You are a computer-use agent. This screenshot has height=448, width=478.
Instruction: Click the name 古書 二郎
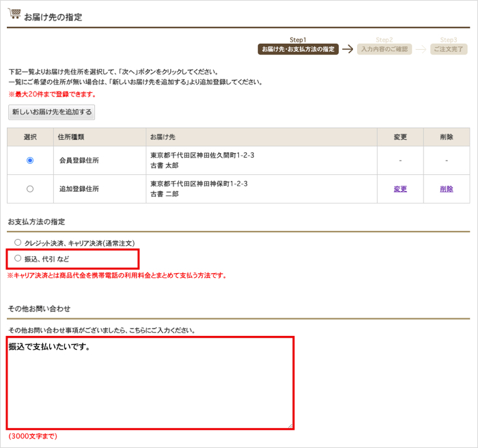(165, 194)
